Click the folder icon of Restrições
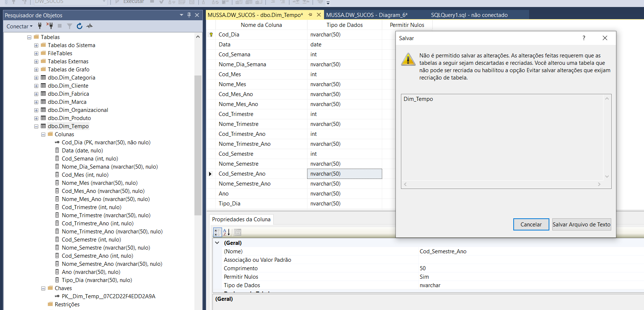 coord(50,304)
